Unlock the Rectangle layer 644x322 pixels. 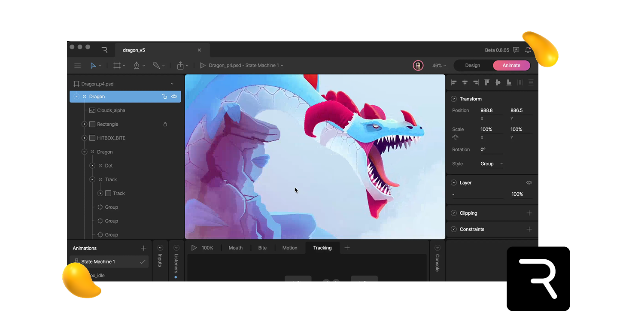tap(165, 124)
